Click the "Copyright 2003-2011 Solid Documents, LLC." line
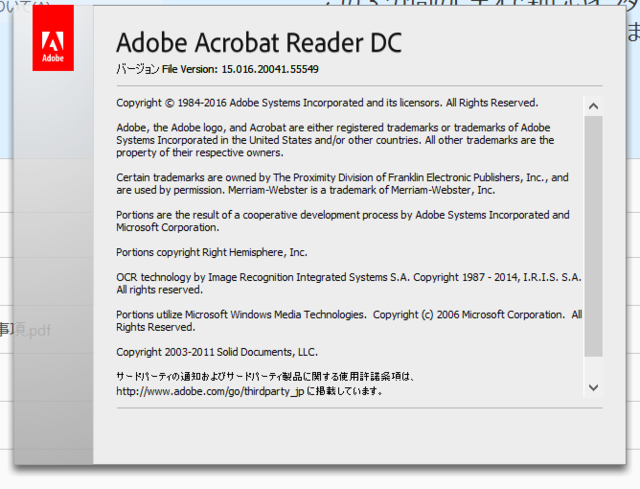This screenshot has width=640, height=489. click(217, 352)
